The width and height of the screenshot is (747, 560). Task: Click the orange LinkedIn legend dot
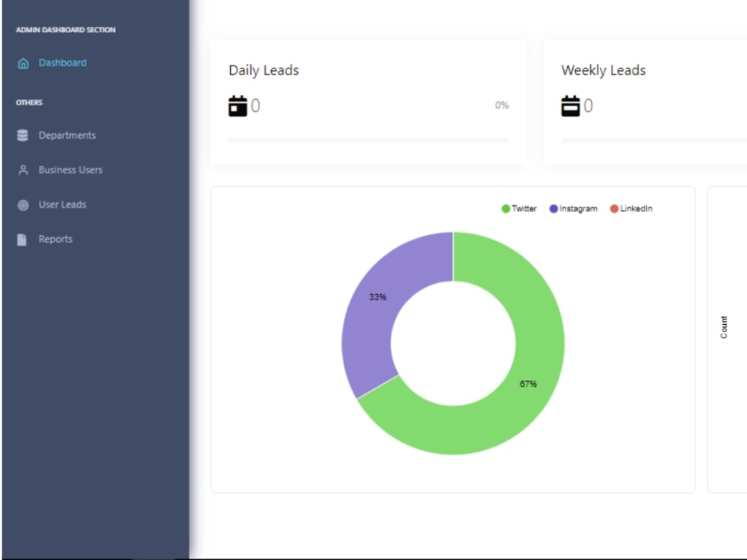[x=614, y=208]
